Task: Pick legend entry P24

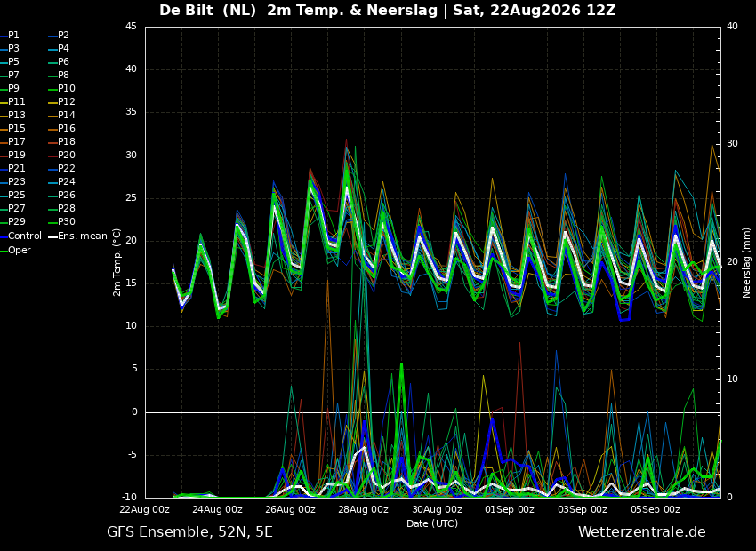Action: click(x=67, y=181)
